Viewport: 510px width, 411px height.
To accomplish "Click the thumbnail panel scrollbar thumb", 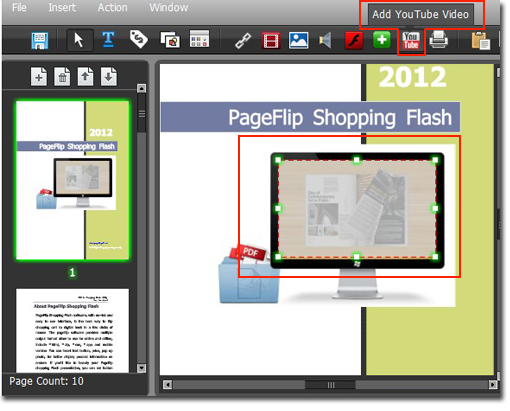I will coord(142,113).
